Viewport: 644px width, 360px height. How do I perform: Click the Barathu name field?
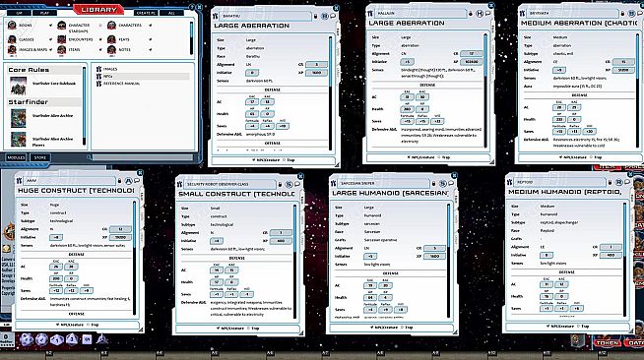tap(266, 16)
